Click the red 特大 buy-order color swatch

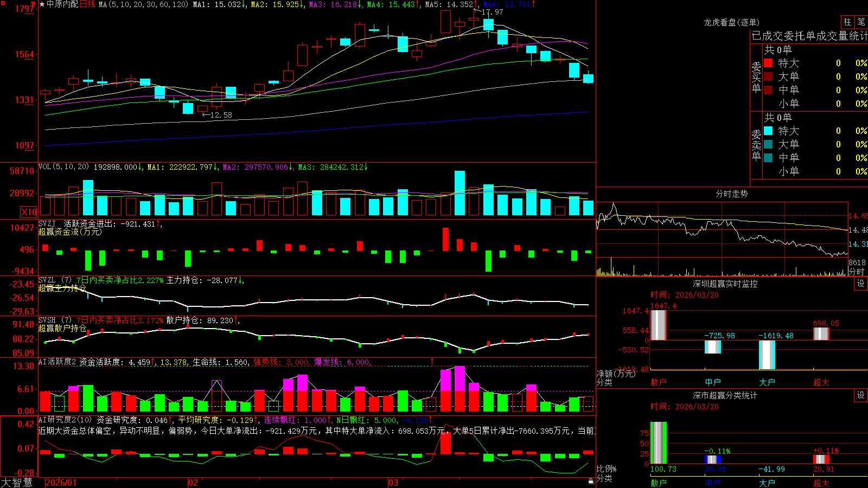(768, 63)
